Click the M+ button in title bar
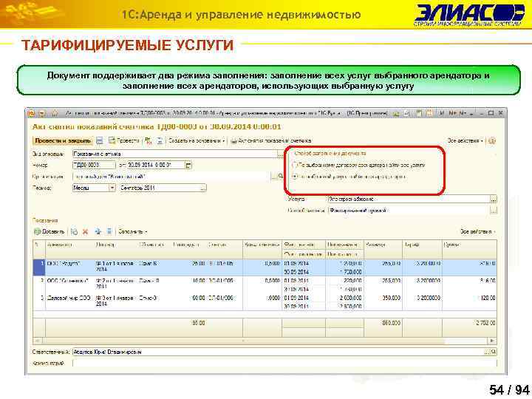532x399 pixels. pos(453,113)
